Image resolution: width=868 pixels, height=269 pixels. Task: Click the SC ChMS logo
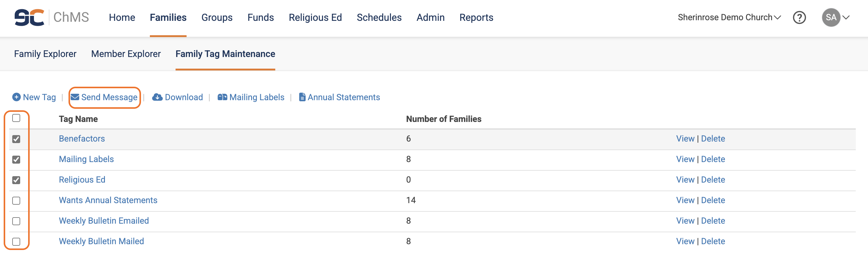[x=51, y=17]
